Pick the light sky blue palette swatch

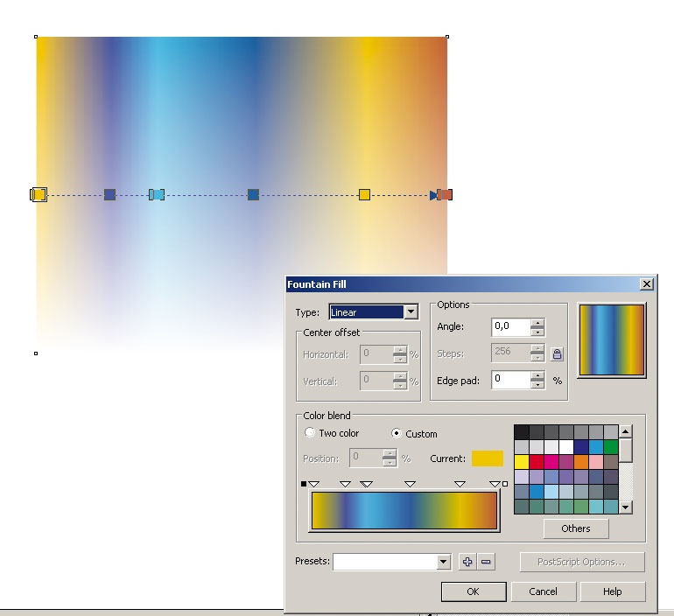click(x=551, y=492)
